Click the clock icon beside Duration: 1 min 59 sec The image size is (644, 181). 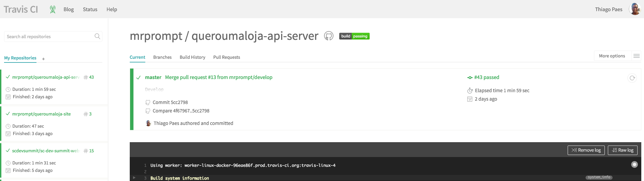tap(8, 89)
